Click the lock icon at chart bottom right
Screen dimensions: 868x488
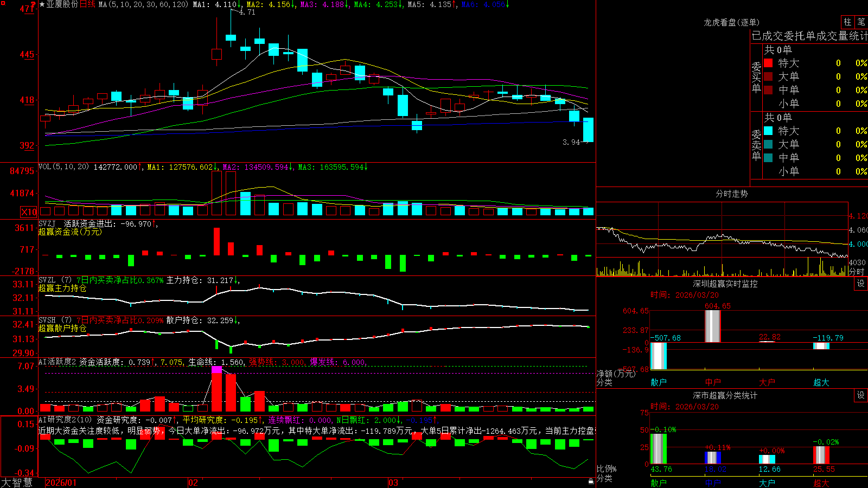coord(591,481)
